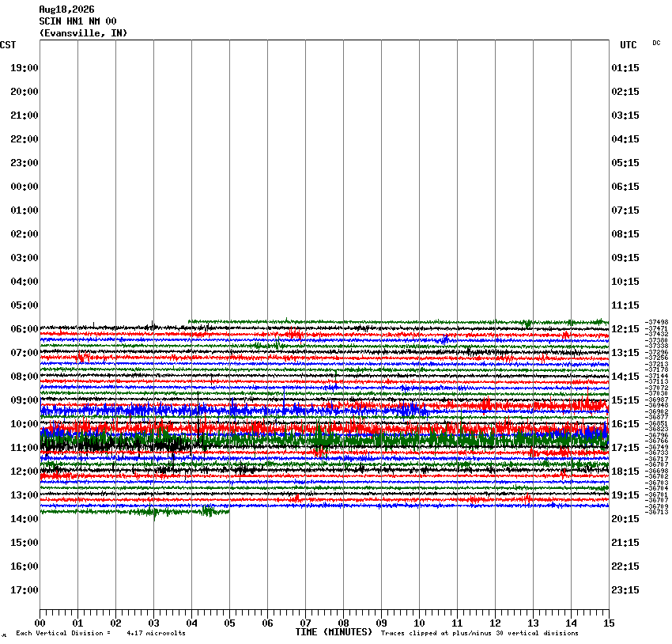The width and height of the screenshot is (672, 644).
Task: Select the 16:15 UTC time label
Action: (625, 423)
